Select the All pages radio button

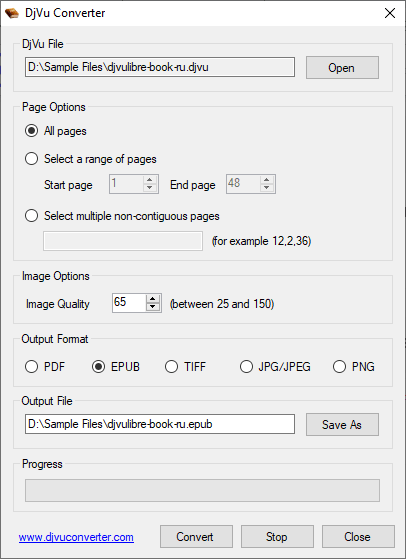31,131
